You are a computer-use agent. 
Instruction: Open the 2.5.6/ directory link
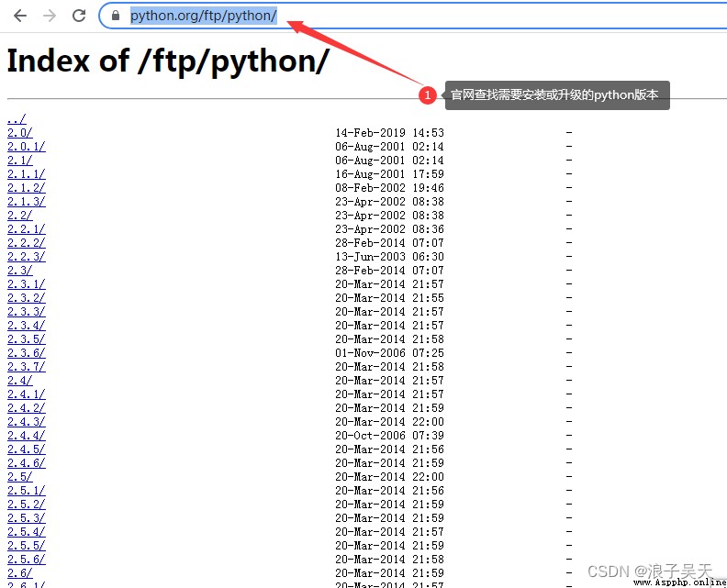tap(27, 560)
